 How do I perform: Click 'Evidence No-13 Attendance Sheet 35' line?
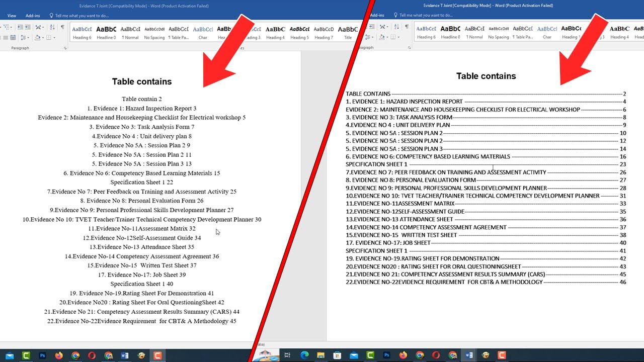coord(142,247)
